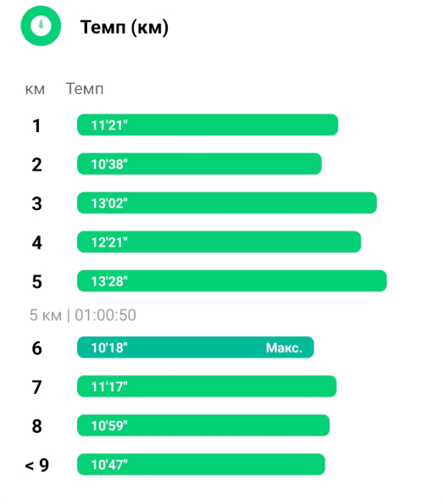Select the Темп (км) section title

click(125, 27)
